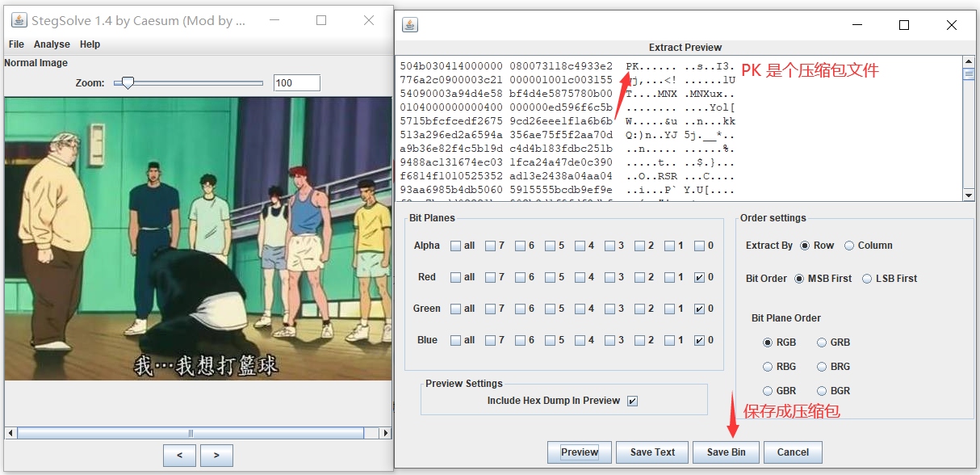This screenshot has height=475, width=980.
Task: Click the anime image in StegSolve
Action: click(x=198, y=239)
